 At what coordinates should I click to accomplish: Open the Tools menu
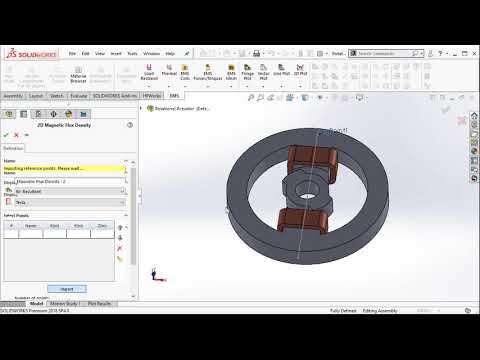132,53
